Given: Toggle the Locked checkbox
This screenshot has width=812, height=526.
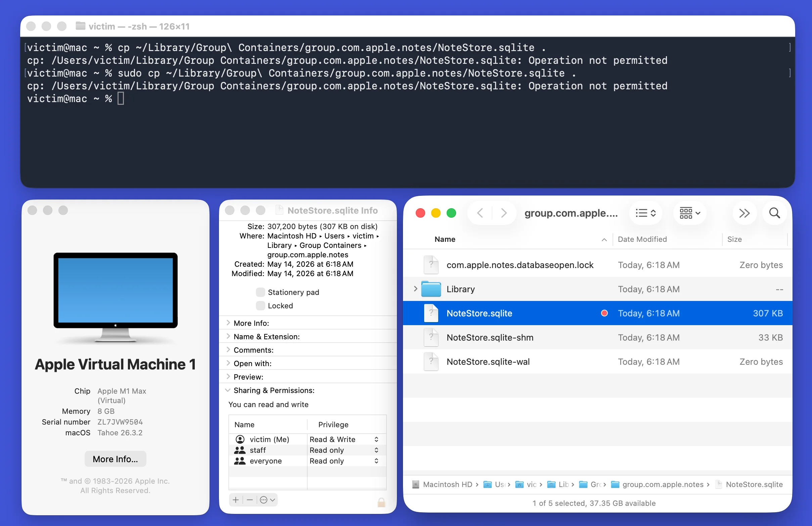Looking at the screenshot, I should 260,306.
